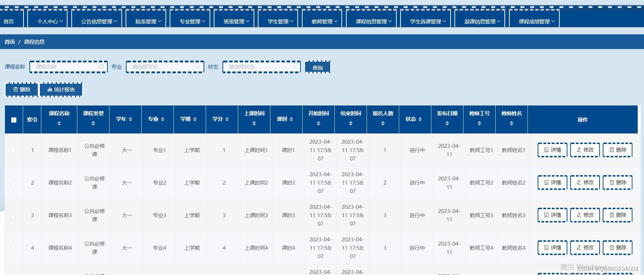Click 修改 for 课程名称2
Screen dimensions: 644x275
pos(585,183)
